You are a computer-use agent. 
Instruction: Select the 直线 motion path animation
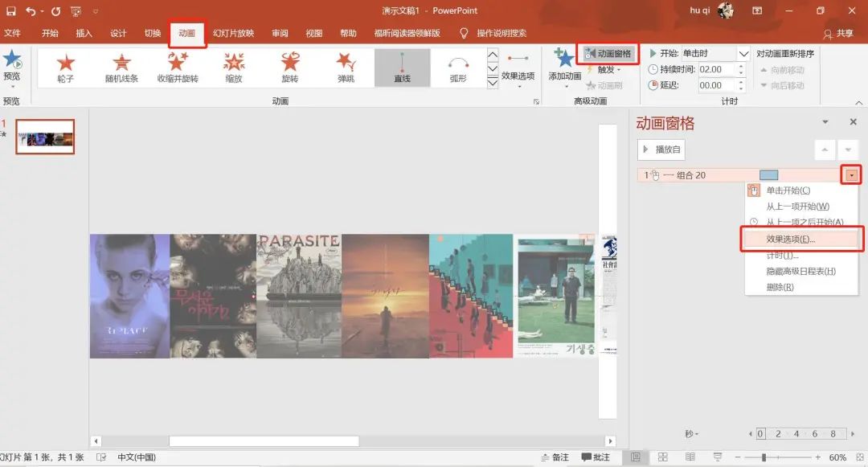[403, 68]
